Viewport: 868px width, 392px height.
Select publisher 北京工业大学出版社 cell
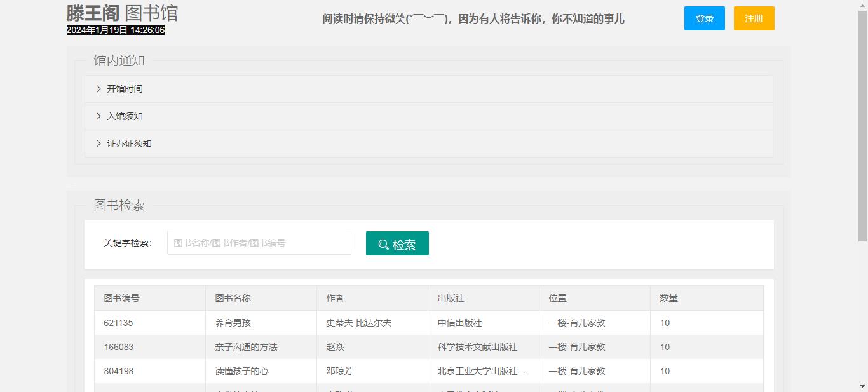pos(484,371)
